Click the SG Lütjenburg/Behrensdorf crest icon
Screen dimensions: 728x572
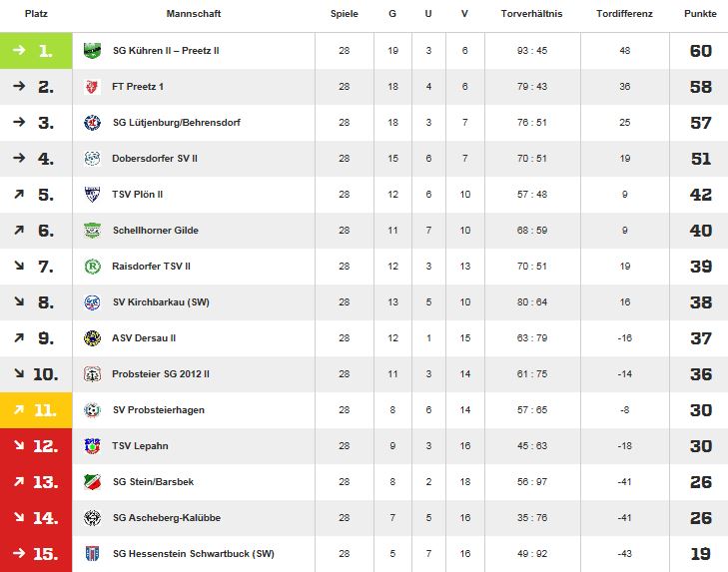pos(92,123)
